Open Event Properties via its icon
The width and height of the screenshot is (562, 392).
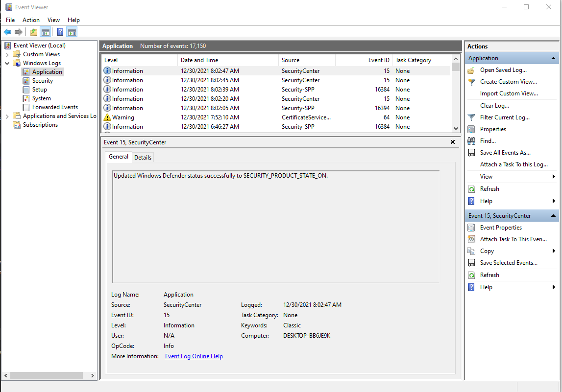pyautogui.click(x=470, y=227)
